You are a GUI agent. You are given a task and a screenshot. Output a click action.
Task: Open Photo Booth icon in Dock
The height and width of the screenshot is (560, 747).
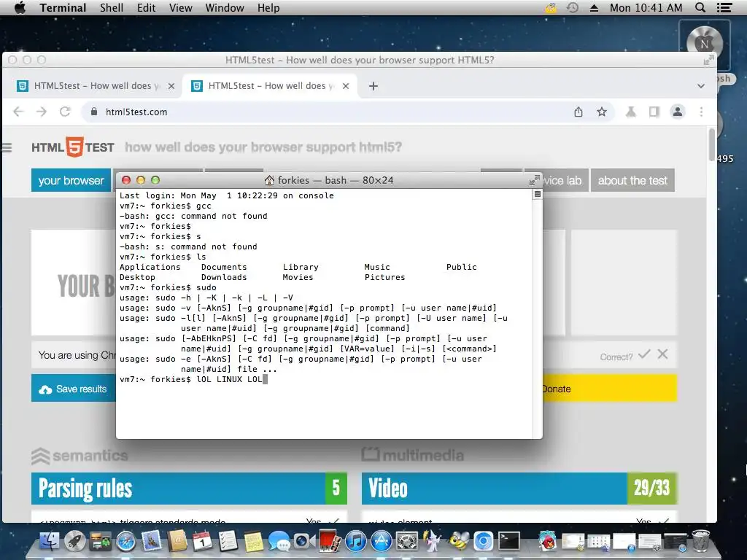tap(330, 541)
